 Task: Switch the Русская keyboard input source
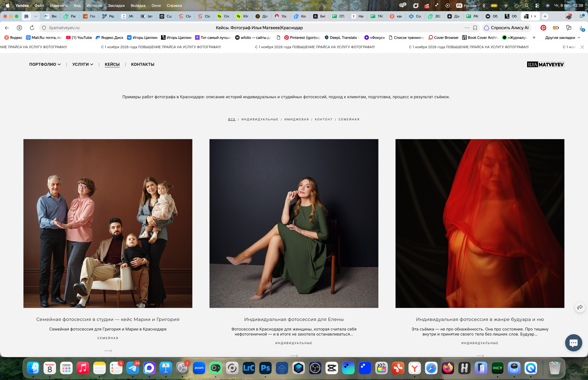(x=466, y=6)
